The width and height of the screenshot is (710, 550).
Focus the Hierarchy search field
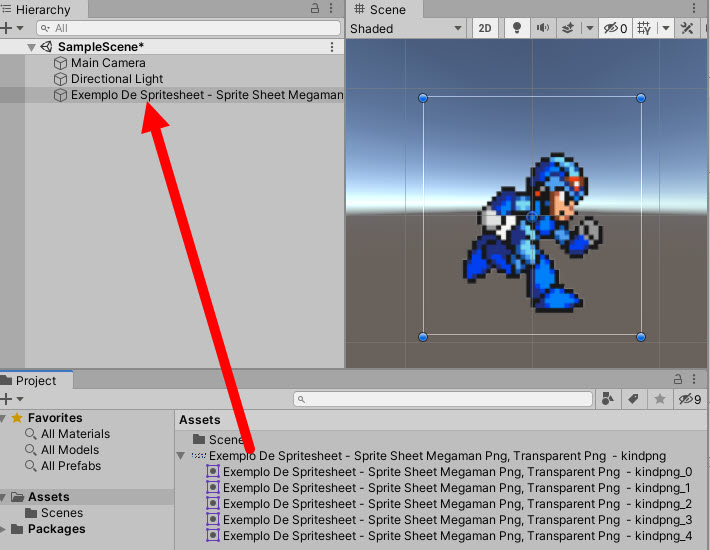[x=188, y=28]
